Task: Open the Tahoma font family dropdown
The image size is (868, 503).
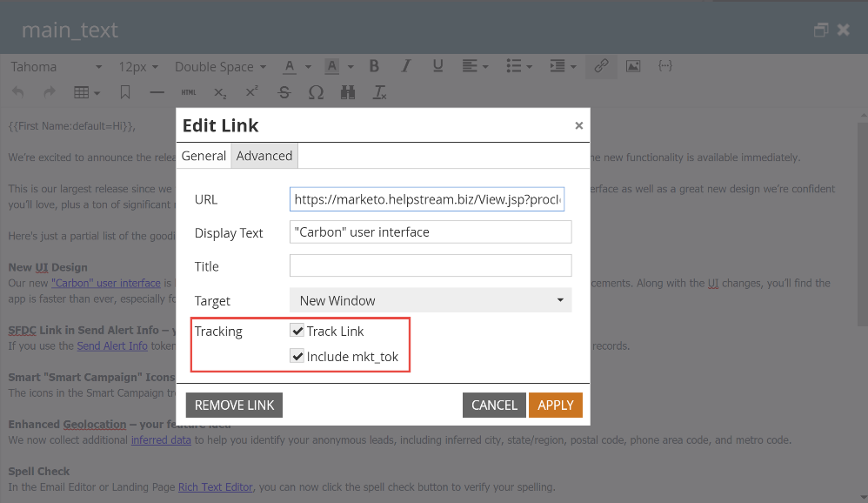Action: pyautogui.click(x=56, y=67)
